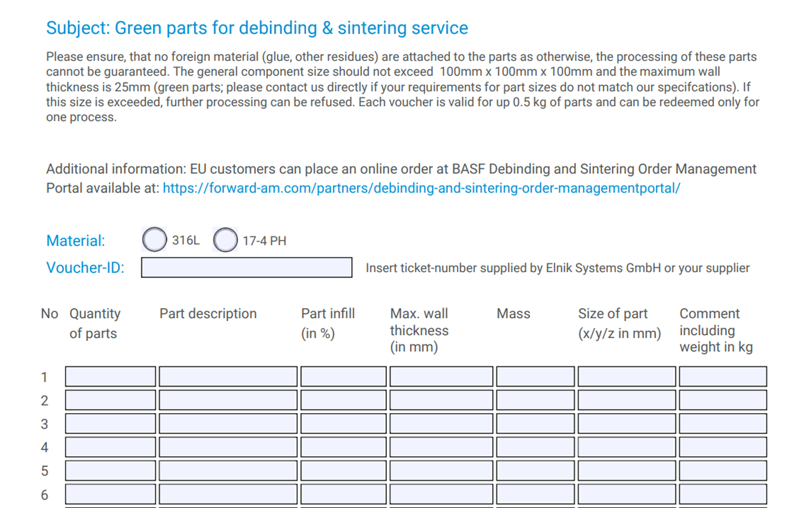
Task: Click row 5 Part description field
Action: (228, 471)
